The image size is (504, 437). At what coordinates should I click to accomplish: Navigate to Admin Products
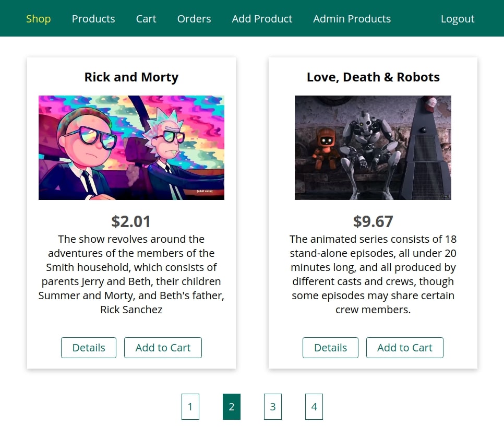click(x=352, y=19)
